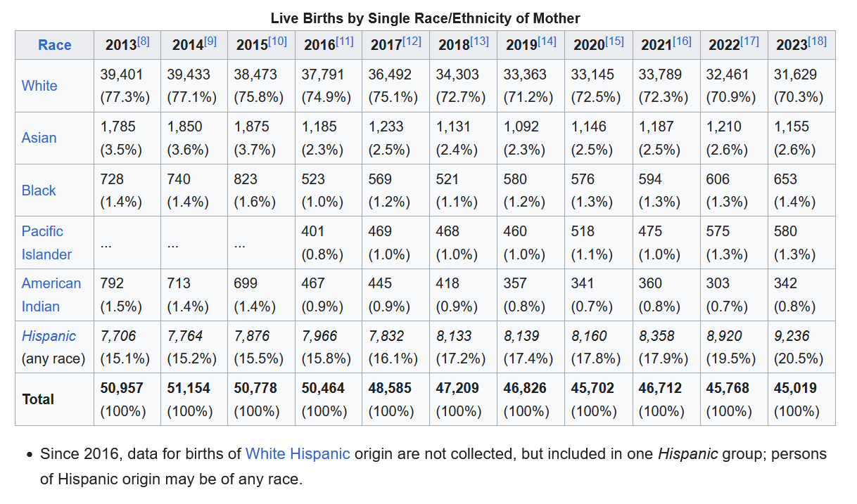Click the table caption about Live Births
The width and height of the screenshot is (857, 504).
click(x=425, y=18)
